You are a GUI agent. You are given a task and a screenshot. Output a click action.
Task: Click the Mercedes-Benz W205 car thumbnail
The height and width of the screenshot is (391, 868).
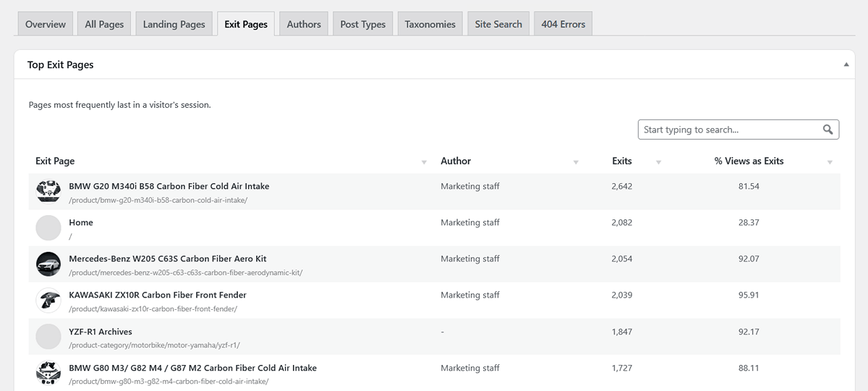(x=48, y=264)
